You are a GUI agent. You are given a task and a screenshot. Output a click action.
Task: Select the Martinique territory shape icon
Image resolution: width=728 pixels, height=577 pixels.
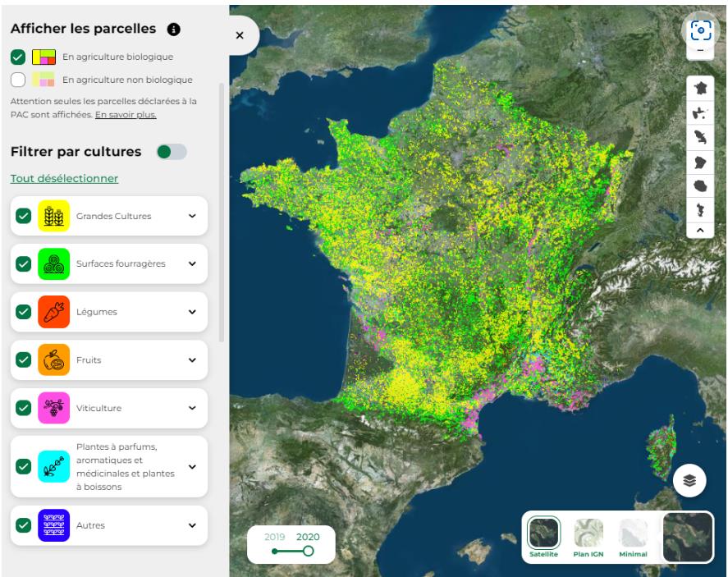click(700, 137)
